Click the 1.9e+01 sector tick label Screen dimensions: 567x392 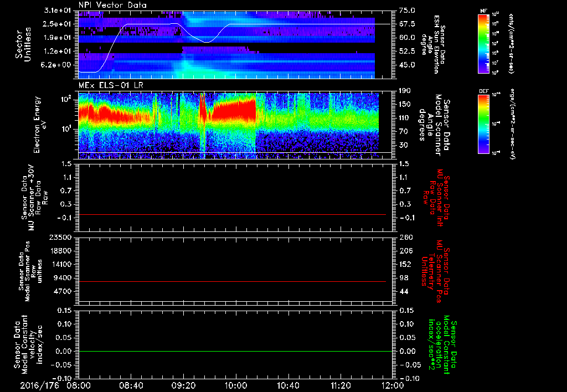pos(58,38)
